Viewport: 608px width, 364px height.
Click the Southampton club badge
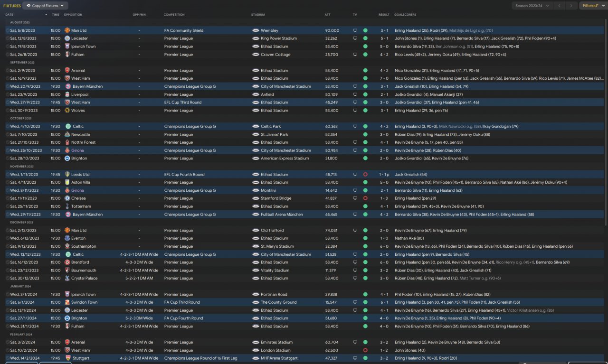pos(67,246)
